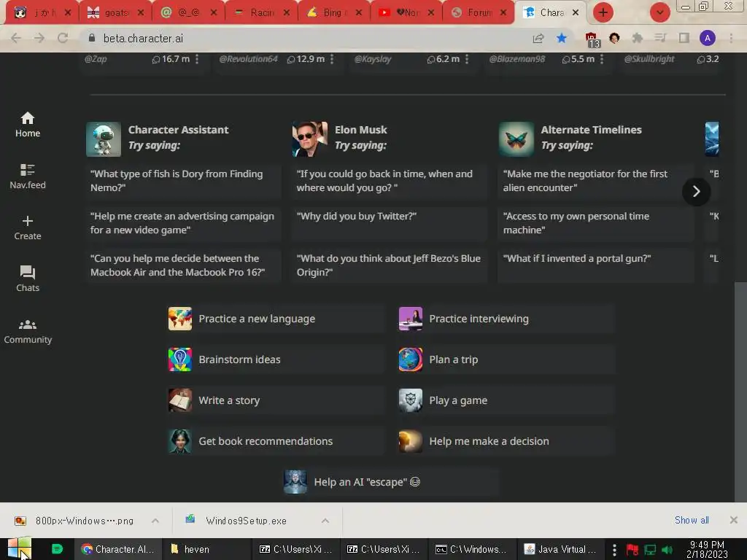Click the Brainstorm ideas lightbulb icon

(180, 359)
